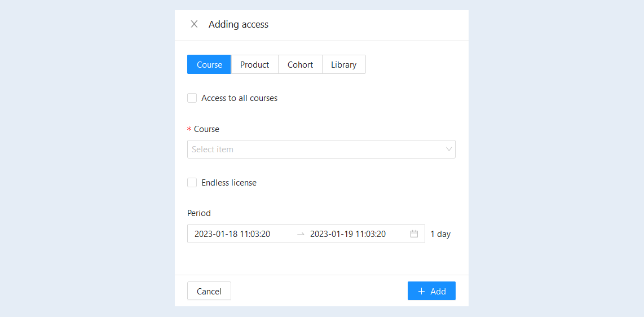644x317 pixels.
Task: Switch to the Cohort tab
Action: 300,64
